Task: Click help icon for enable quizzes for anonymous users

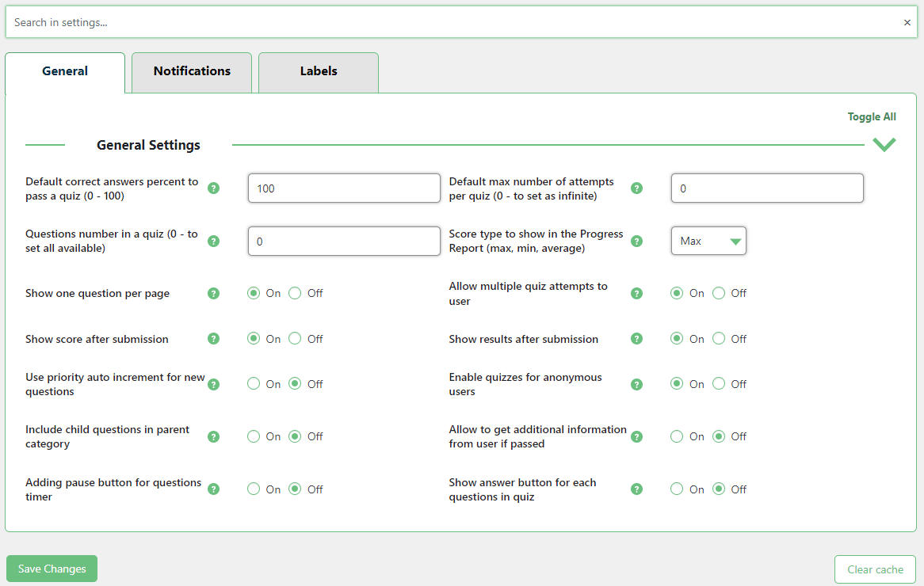Action: pos(636,384)
